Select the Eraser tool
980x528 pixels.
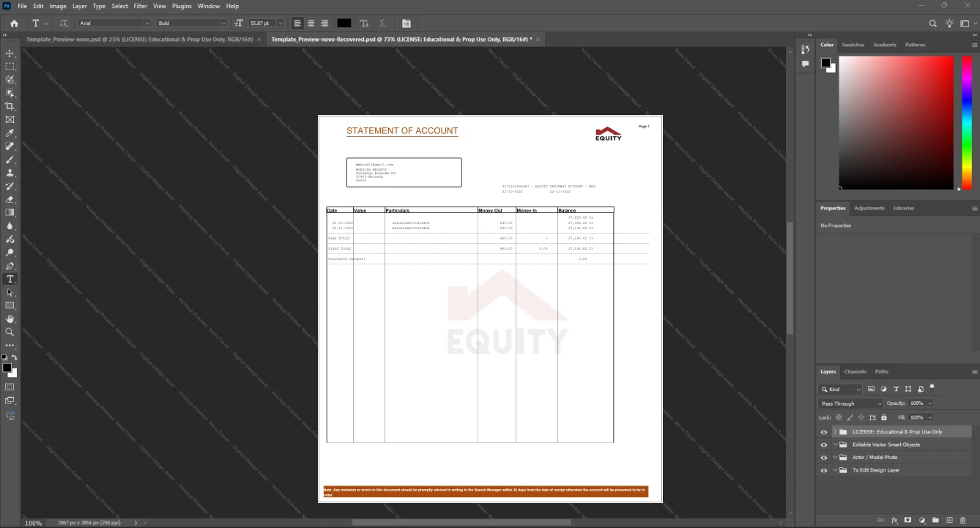pos(10,199)
